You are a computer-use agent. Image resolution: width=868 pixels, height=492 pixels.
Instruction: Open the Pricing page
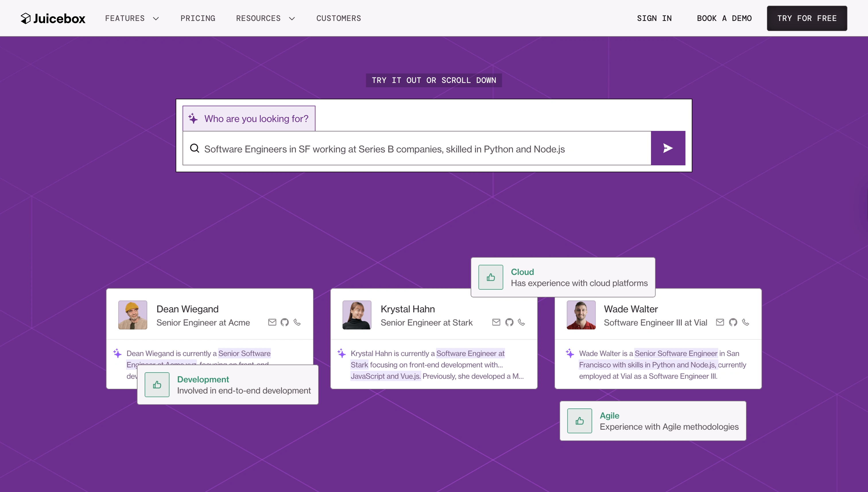click(x=198, y=18)
